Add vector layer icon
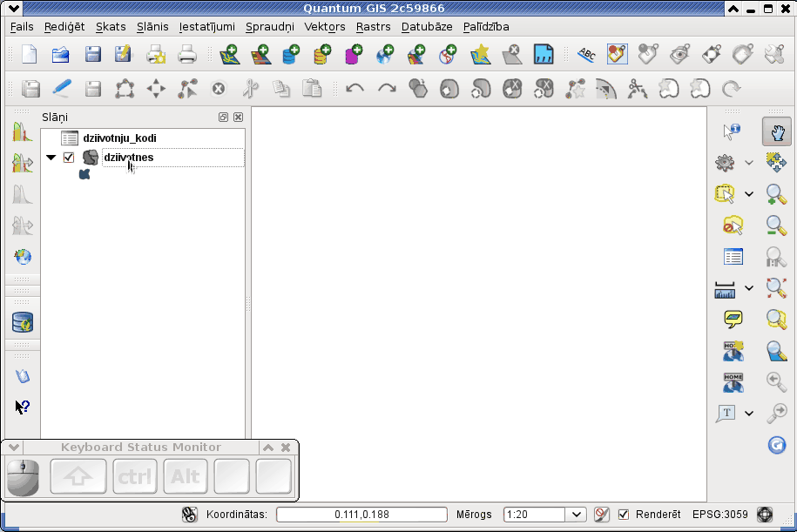Viewport: 797px width, 532px height. point(230,54)
